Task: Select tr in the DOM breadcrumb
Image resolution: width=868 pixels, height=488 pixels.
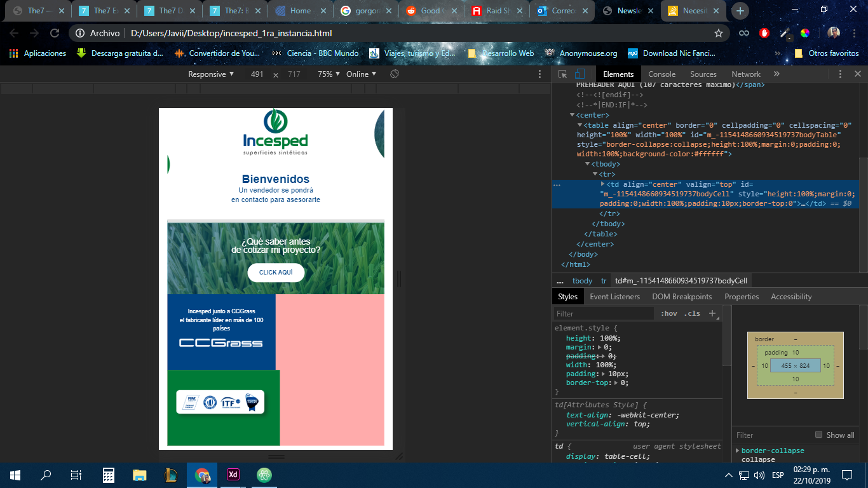Action: point(604,281)
